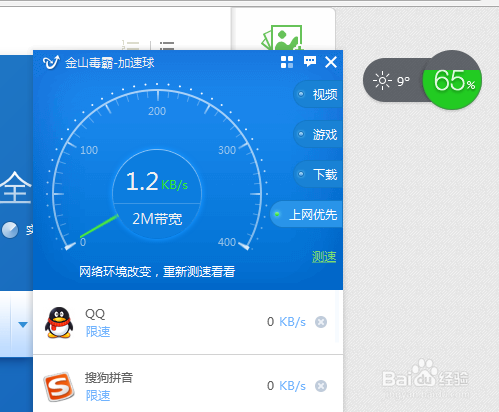Click the round blue knob in background window
The image size is (499, 412).
point(10,230)
